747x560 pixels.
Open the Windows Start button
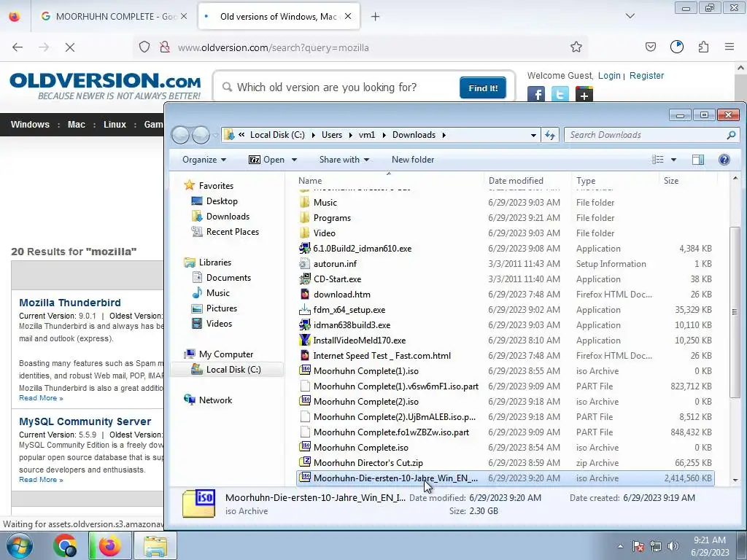point(19,545)
